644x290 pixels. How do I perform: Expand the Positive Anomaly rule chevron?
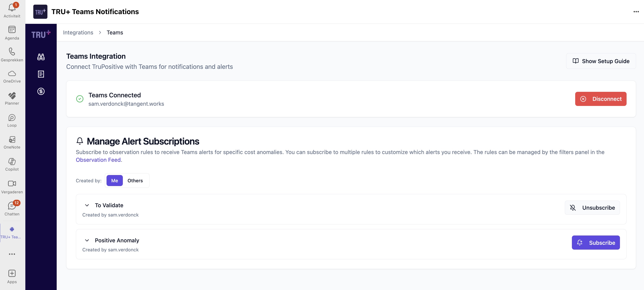tap(87, 240)
